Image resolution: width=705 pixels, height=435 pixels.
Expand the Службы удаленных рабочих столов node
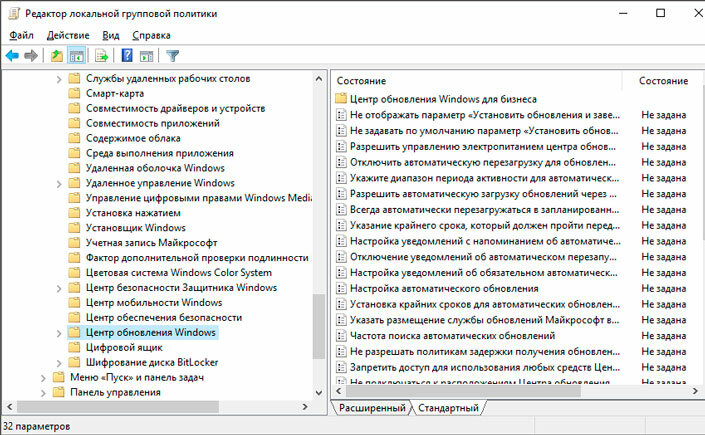click(x=58, y=79)
